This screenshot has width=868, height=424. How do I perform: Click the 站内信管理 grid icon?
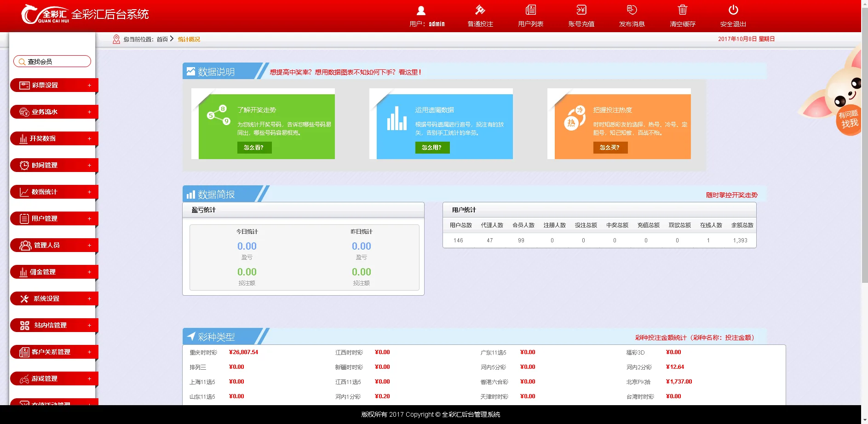pyautogui.click(x=25, y=325)
